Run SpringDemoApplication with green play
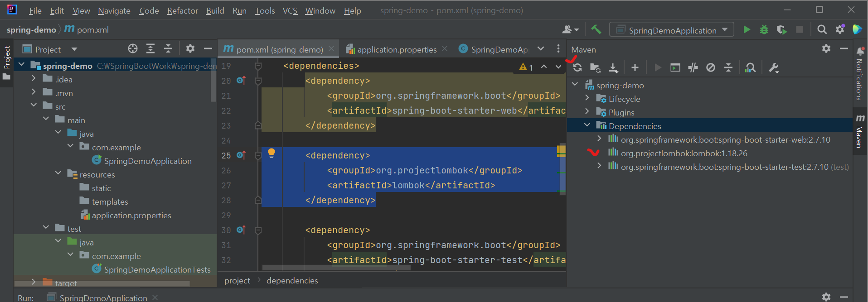This screenshot has width=868, height=302. [747, 29]
